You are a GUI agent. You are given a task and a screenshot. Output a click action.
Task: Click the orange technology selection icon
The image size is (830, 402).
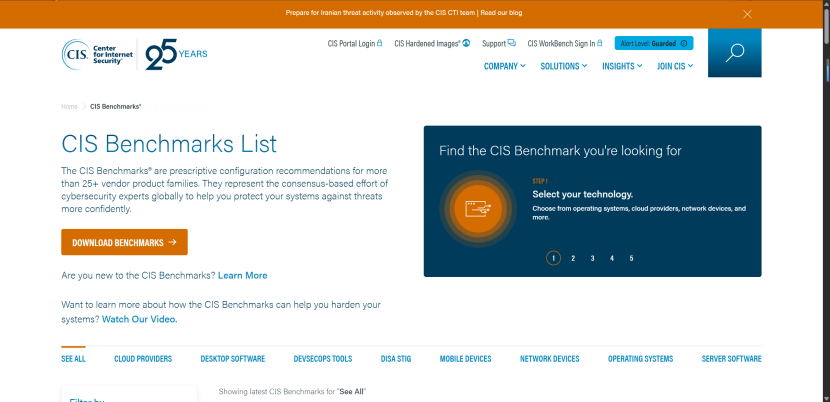pyautogui.click(x=478, y=209)
